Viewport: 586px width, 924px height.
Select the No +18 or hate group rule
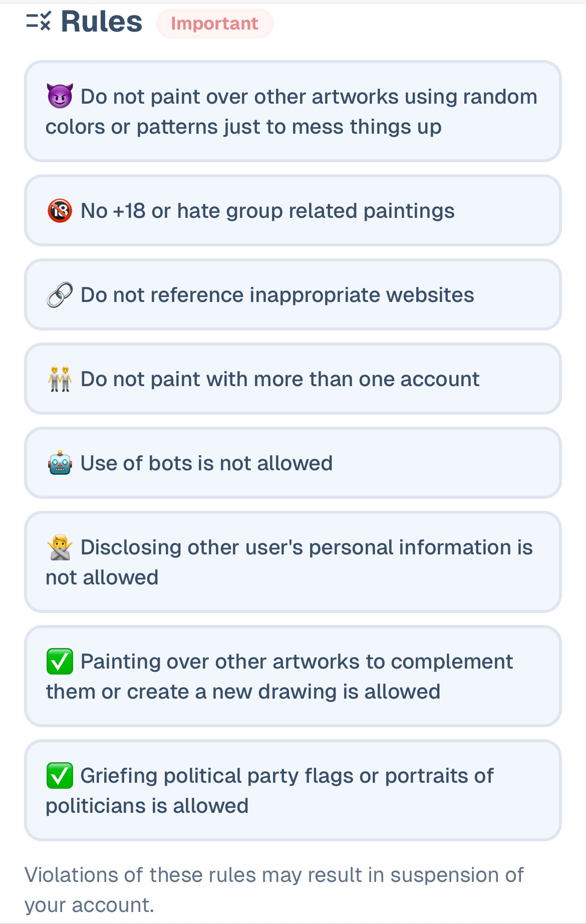pyautogui.click(x=267, y=211)
